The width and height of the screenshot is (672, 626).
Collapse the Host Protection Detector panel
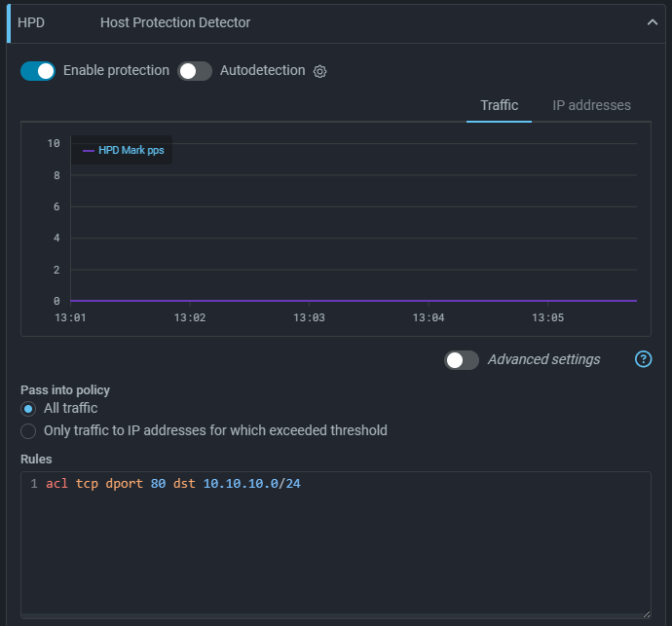click(x=652, y=22)
